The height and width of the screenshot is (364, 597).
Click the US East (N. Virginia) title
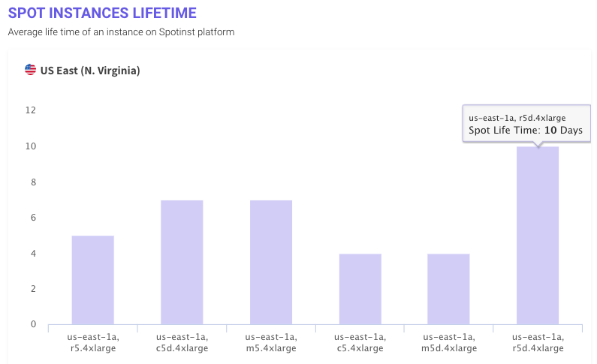[90, 71]
